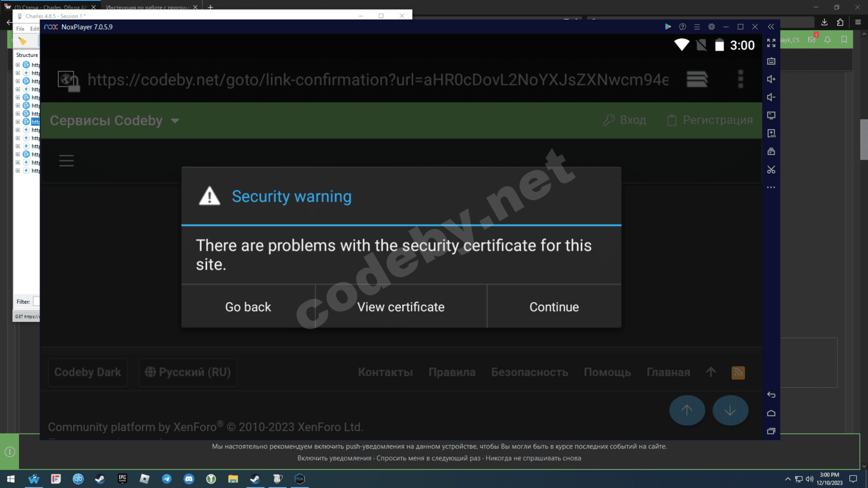
Task: Decrease volume with Nox volume down icon
Action: [771, 98]
